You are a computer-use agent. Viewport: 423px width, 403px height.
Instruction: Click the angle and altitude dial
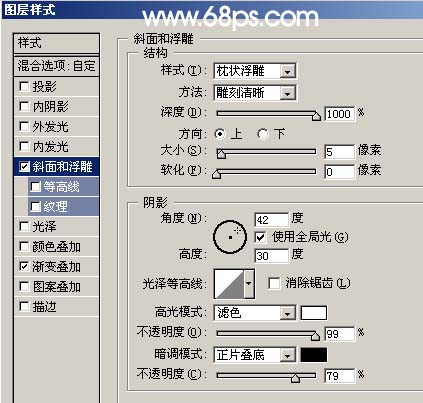[x=230, y=237]
